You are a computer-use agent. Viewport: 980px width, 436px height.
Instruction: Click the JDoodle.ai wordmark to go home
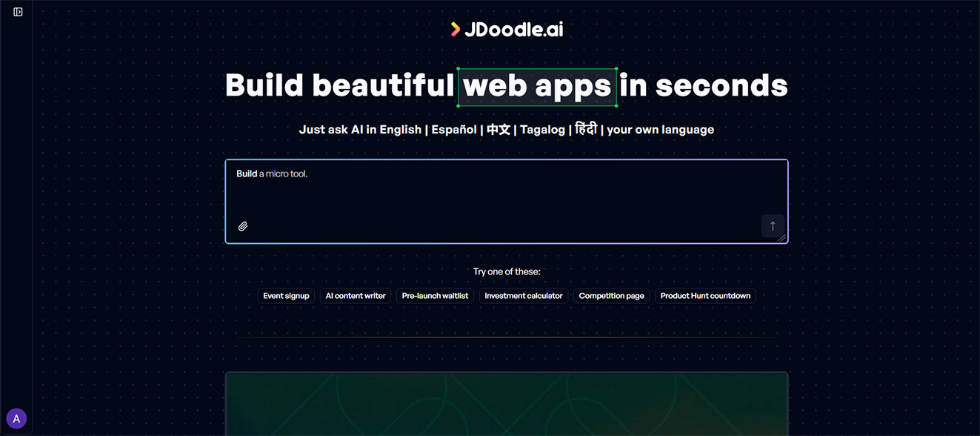tap(516, 29)
